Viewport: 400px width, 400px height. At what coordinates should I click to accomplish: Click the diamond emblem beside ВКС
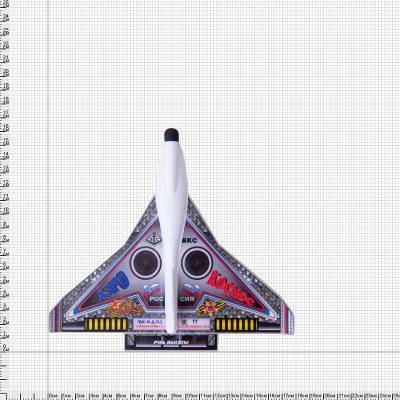[154, 239]
